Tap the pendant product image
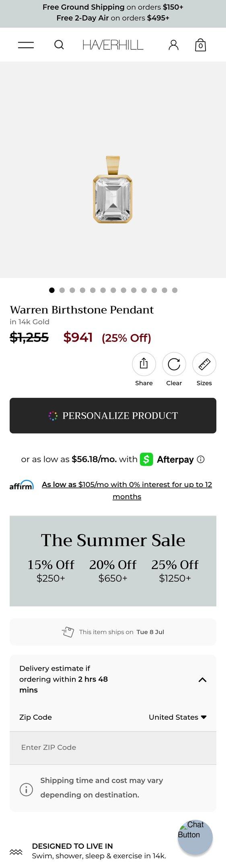The height and width of the screenshot is (868, 226). click(113, 190)
